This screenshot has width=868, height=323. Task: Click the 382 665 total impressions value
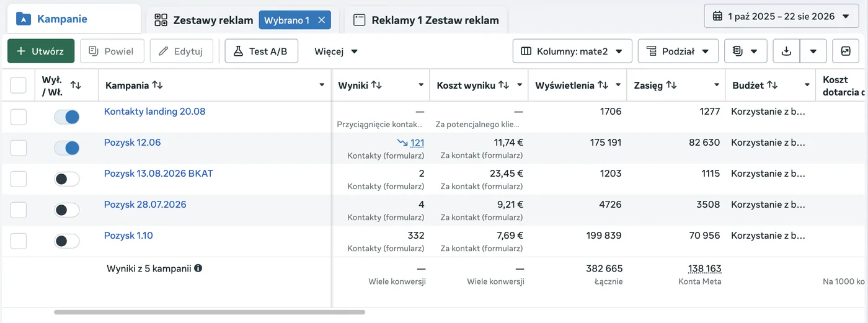pos(604,268)
